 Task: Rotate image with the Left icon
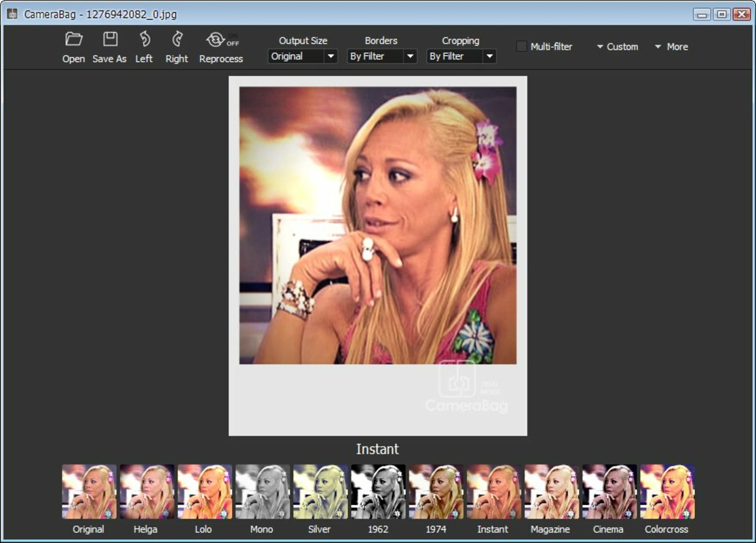tap(145, 39)
